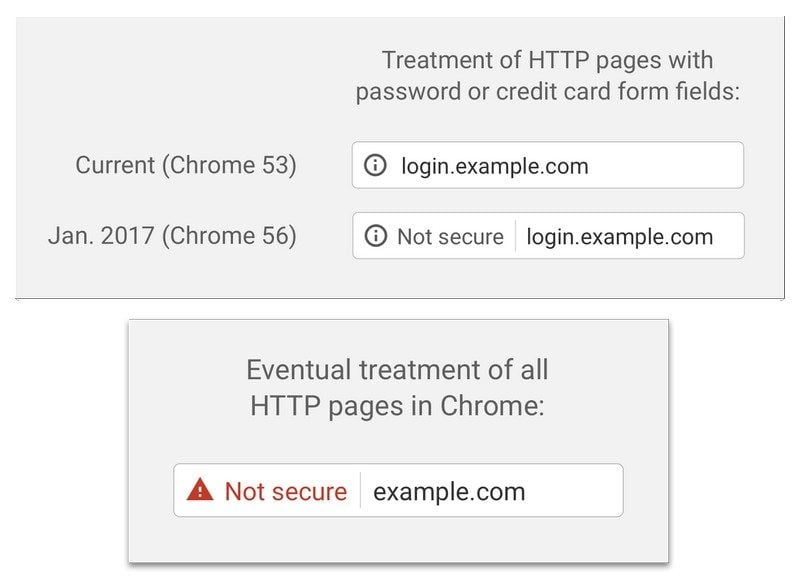800x578 pixels.
Task: Click the example.com URL text
Action: point(449,492)
